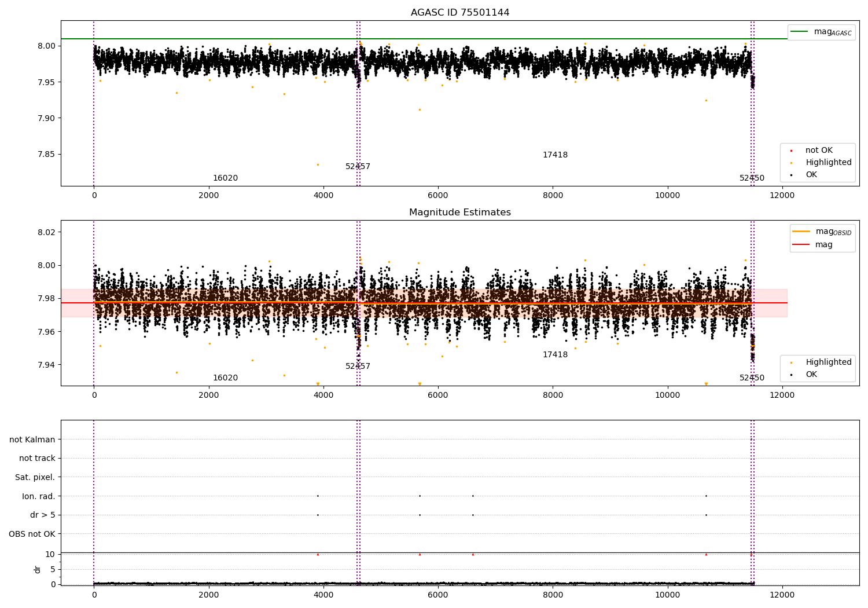Image resolution: width=868 pixels, height=608 pixels.
Task: Click the '52457' label in Magnitude Estimates plot
Action: click(358, 367)
